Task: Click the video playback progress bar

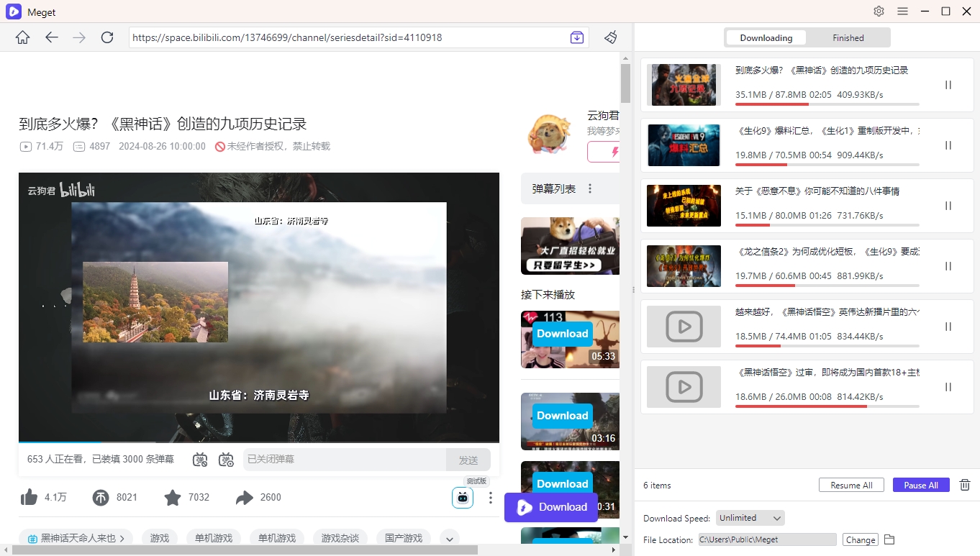Action: click(x=259, y=442)
